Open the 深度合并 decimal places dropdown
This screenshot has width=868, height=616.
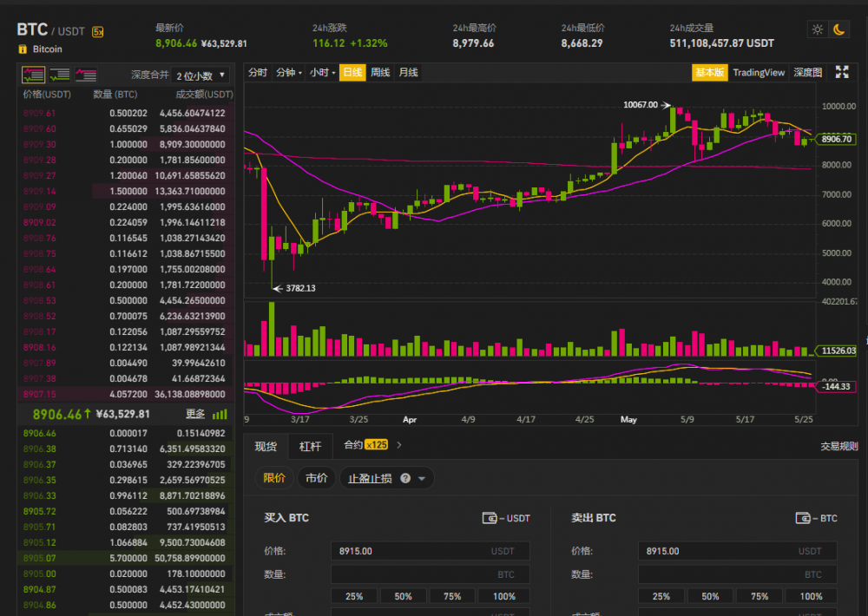[x=201, y=75]
